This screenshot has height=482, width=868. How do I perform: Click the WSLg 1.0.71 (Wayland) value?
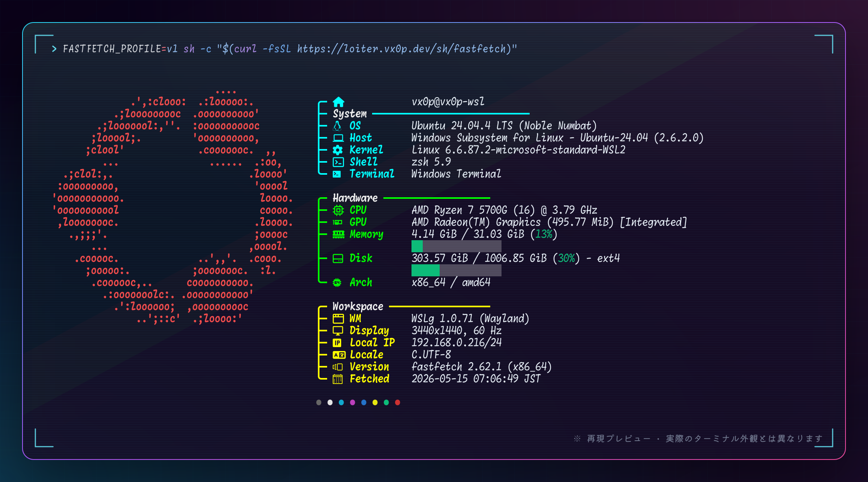470,319
